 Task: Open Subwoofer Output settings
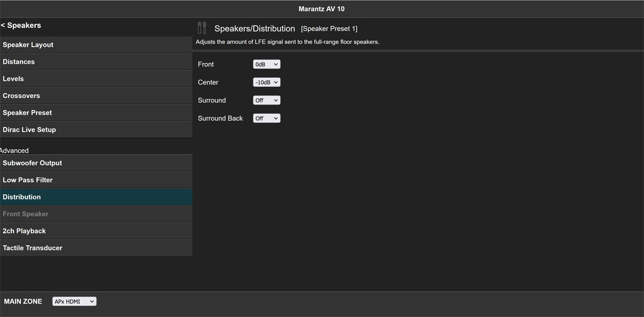tap(96, 163)
